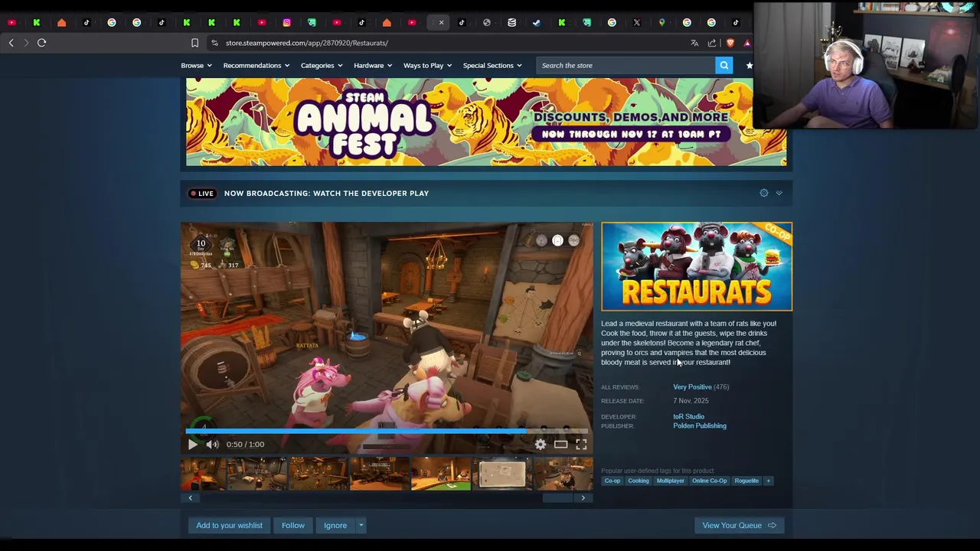This screenshot has width=980, height=551.
Task: Click the Ignore button
Action: click(335, 525)
